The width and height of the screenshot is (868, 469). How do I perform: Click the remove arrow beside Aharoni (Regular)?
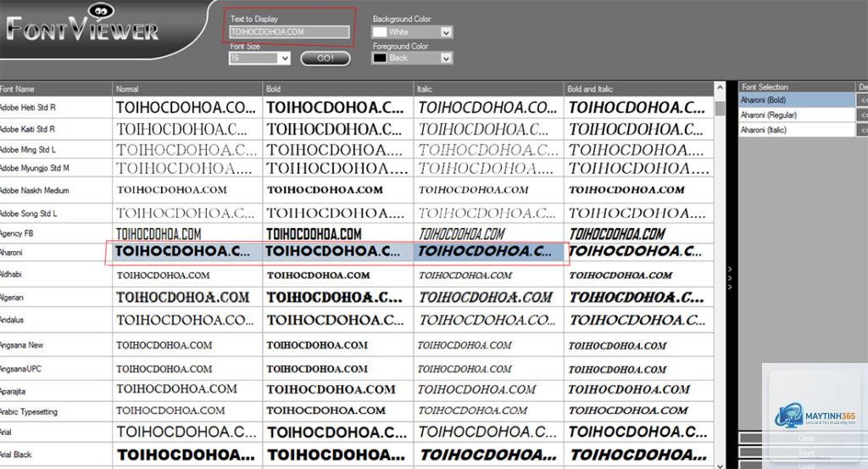pos(862,115)
